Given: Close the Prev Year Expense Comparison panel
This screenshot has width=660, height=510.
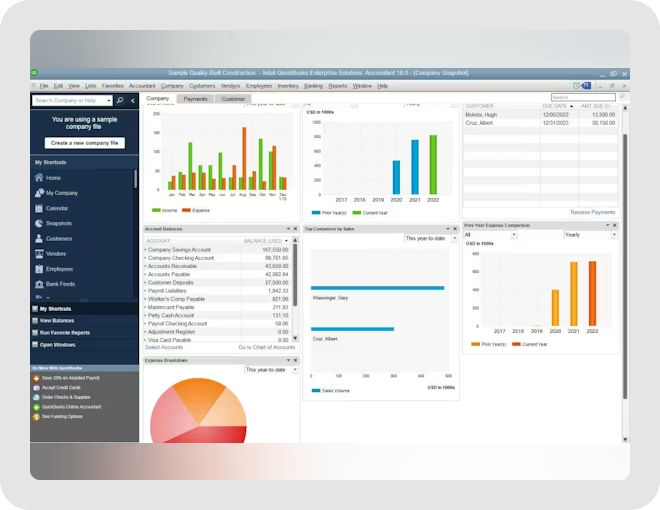Looking at the screenshot, I should coord(615,225).
